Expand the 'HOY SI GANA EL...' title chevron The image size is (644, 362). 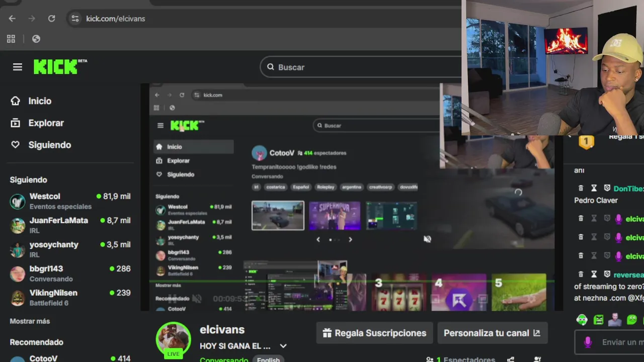coord(283,346)
